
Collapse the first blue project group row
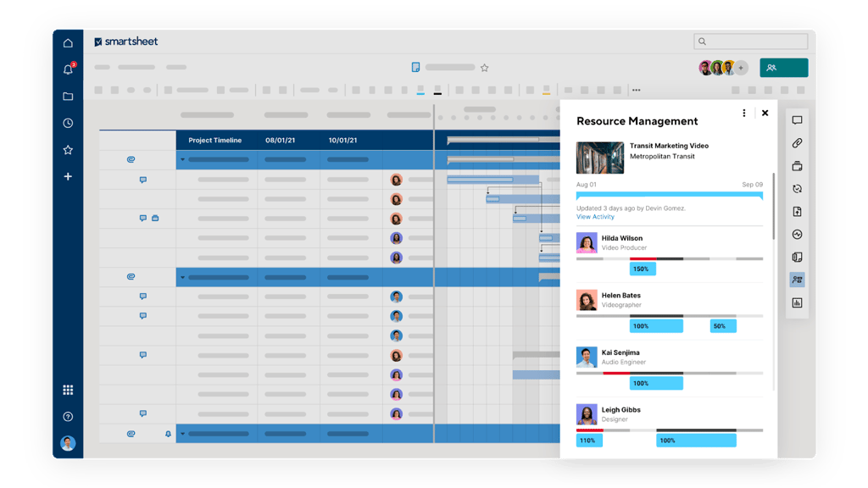181,159
